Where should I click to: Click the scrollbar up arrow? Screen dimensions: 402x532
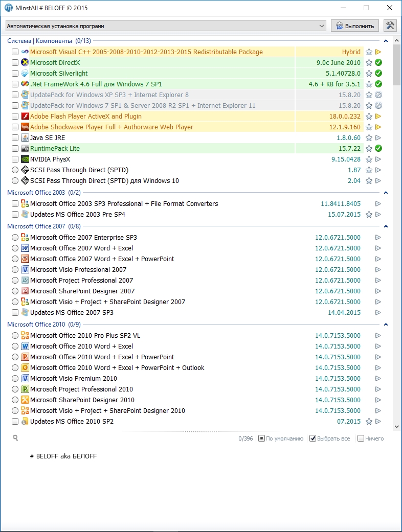396,40
